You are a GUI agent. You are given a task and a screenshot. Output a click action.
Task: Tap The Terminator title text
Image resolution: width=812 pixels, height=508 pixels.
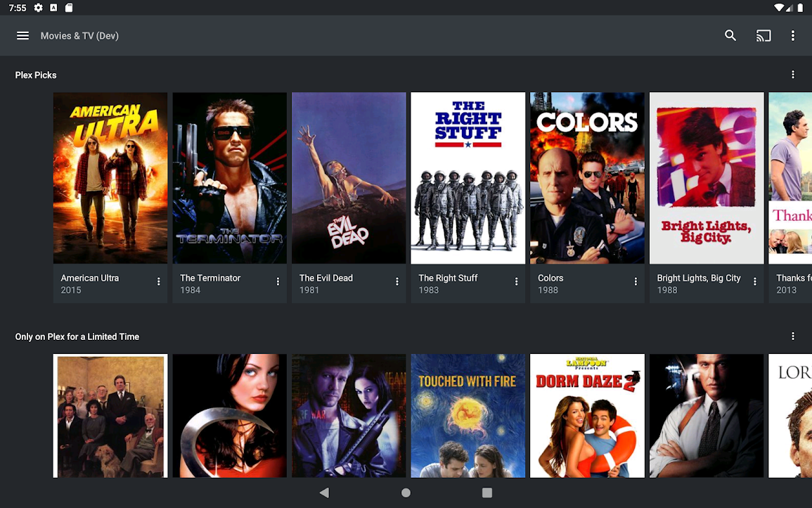tap(210, 278)
